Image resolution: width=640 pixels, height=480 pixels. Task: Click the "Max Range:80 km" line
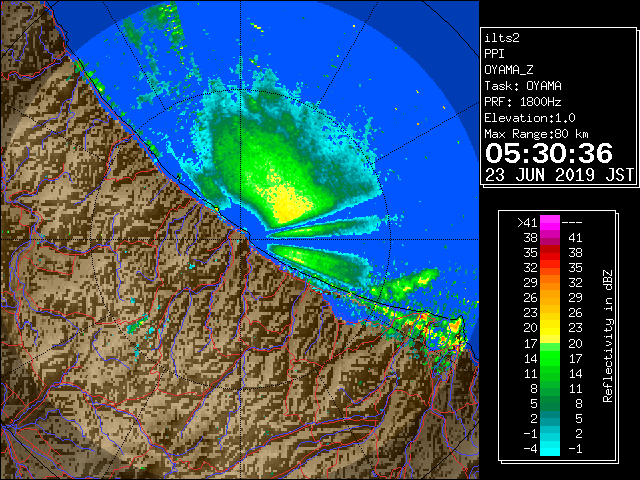(536, 134)
